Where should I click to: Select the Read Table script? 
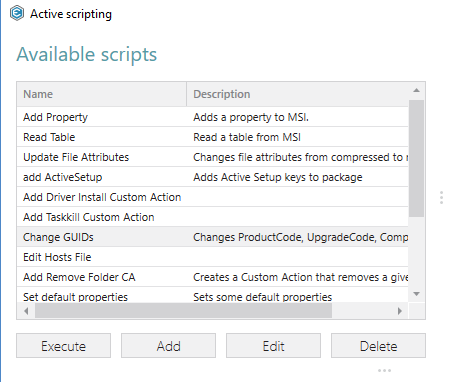pos(213,137)
